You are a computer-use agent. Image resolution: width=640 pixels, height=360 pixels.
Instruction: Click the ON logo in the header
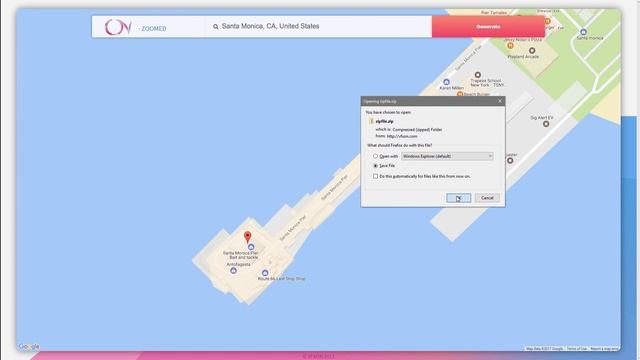[118, 27]
